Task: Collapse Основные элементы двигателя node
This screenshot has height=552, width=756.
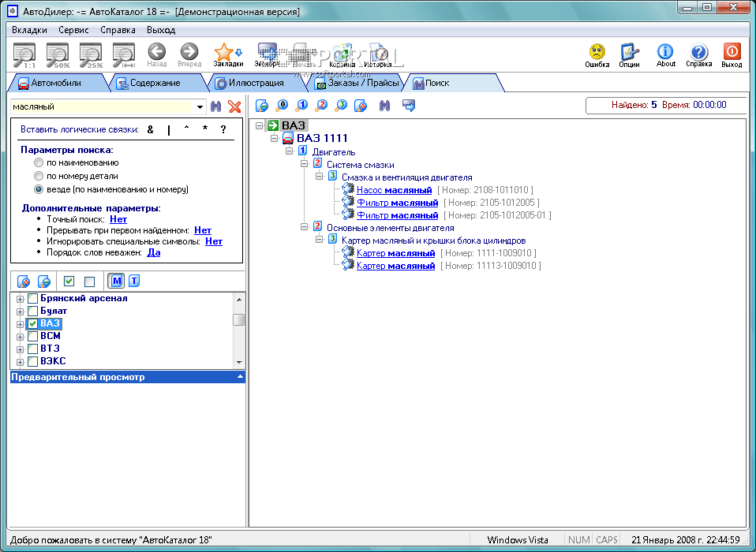Action: click(x=305, y=227)
